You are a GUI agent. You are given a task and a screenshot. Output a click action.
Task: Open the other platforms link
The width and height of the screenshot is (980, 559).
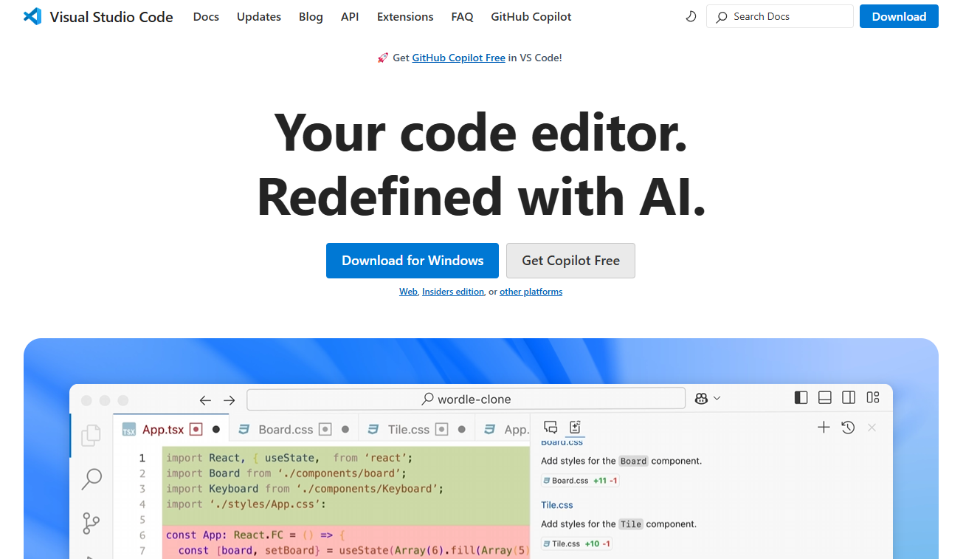[531, 292]
